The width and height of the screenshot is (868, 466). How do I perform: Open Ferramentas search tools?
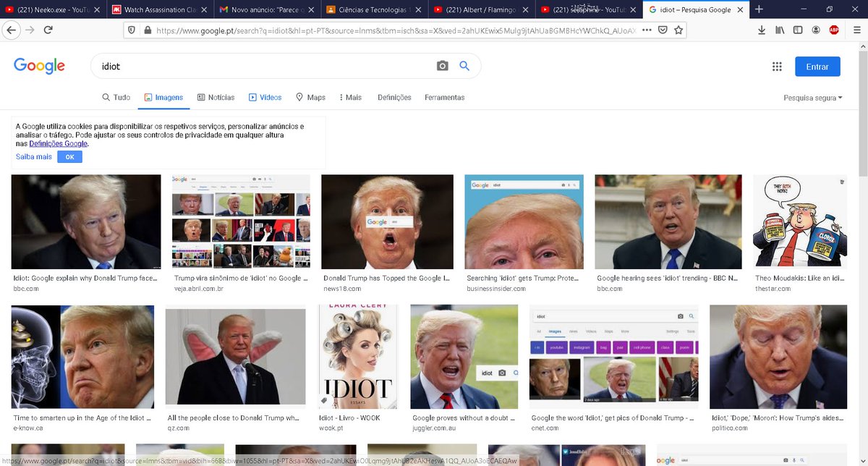(x=445, y=97)
